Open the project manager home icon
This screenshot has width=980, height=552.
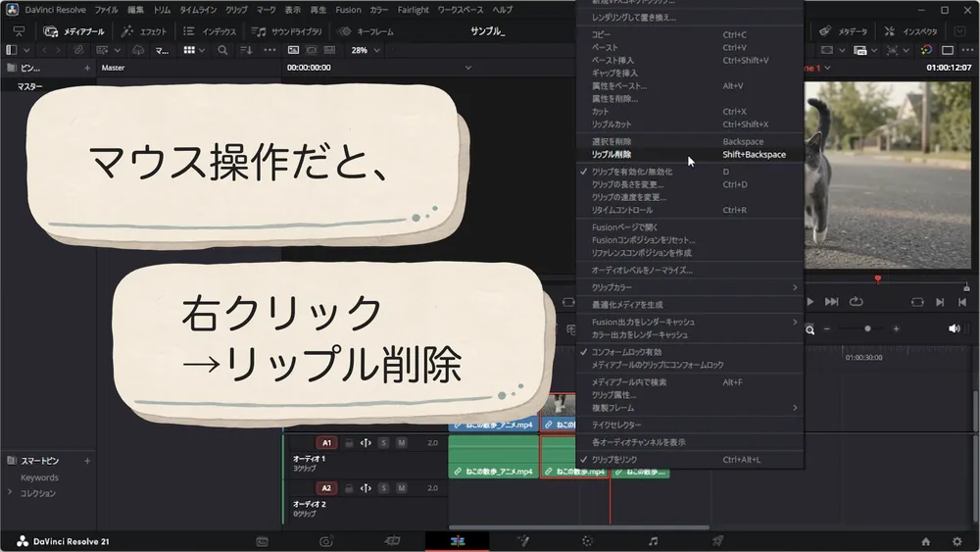[926, 541]
